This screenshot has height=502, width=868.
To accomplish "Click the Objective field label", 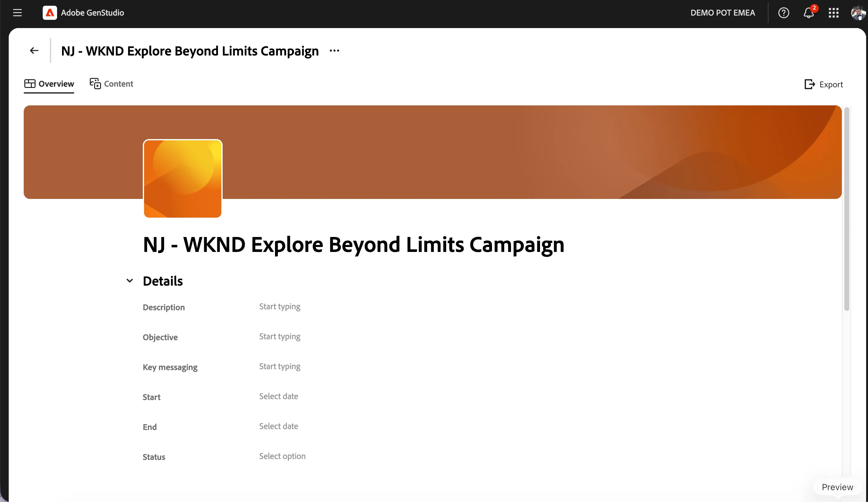I will point(160,337).
